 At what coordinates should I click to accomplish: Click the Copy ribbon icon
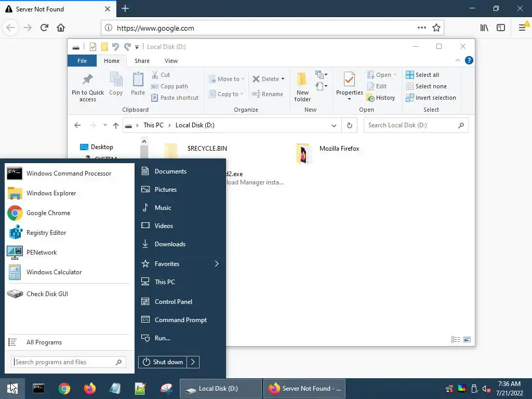tap(116, 84)
